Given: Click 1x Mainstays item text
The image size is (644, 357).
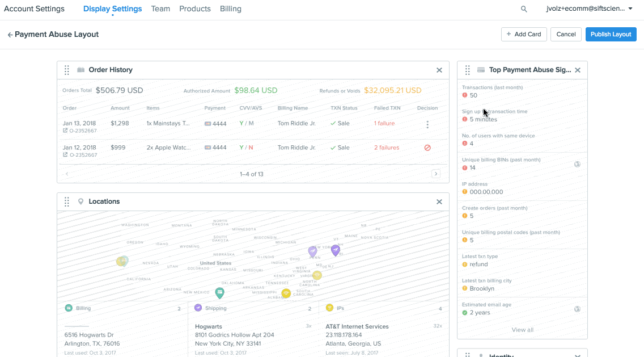Looking at the screenshot, I should 168,123.
